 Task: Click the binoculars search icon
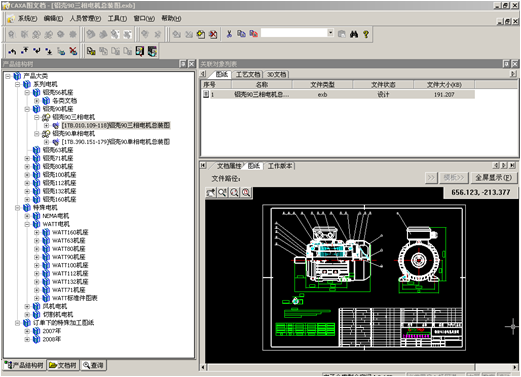click(x=354, y=34)
